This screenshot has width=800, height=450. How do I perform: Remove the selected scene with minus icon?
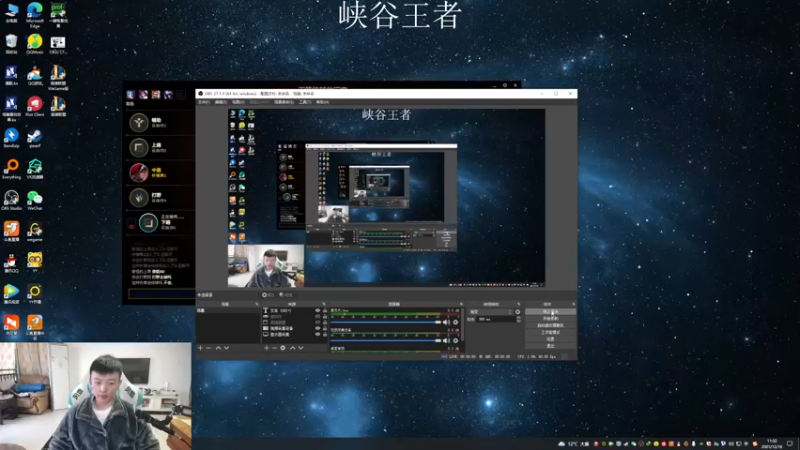(209, 348)
